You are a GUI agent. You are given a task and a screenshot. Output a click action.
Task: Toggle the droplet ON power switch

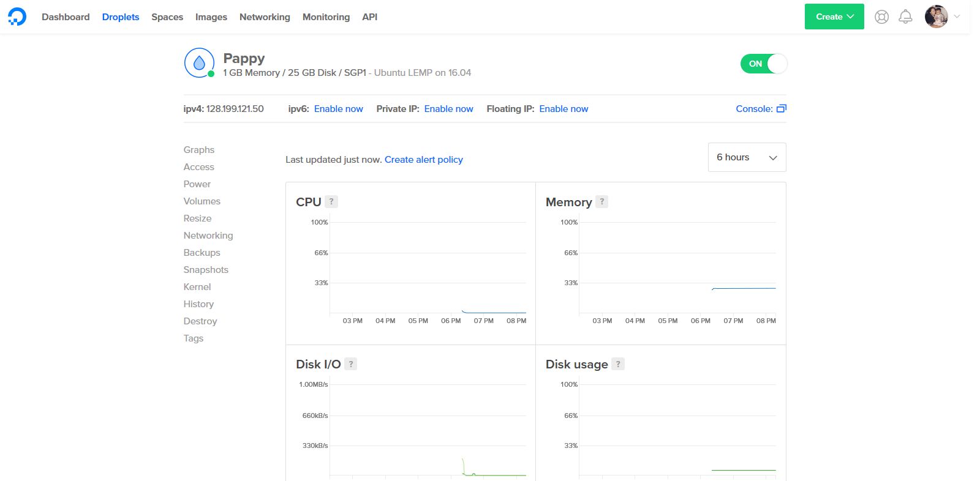[764, 64]
